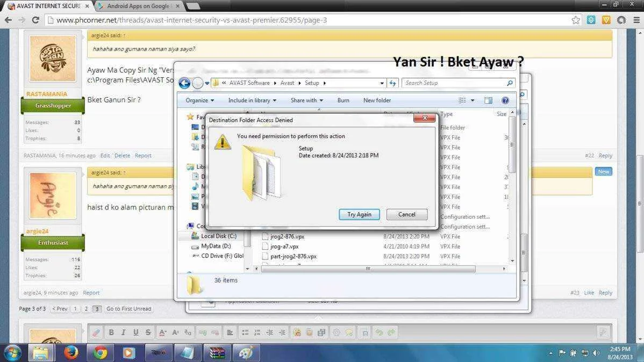The image size is (644, 362).
Task: Open WinRAR from the taskbar
Action: (217, 352)
